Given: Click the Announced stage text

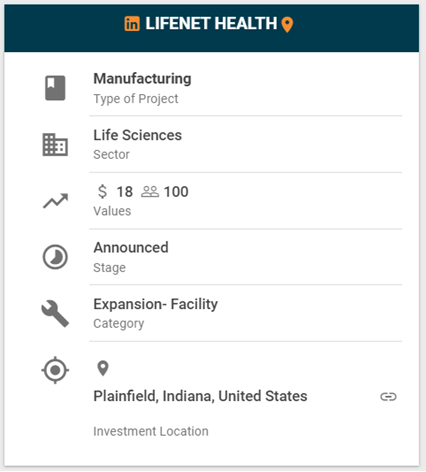Looking at the screenshot, I should point(131,248).
